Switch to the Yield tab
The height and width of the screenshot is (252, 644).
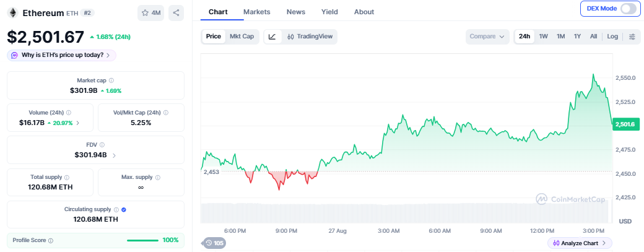(x=329, y=12)
